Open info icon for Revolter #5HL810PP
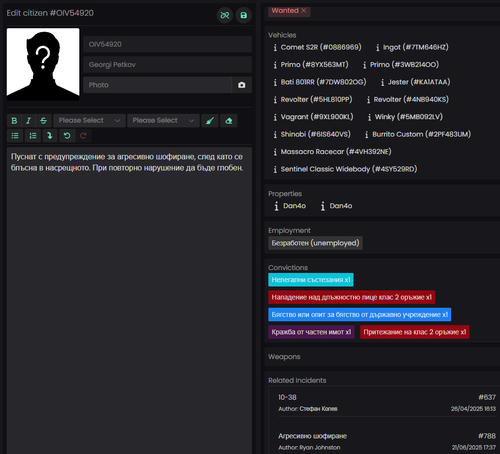 click(275, 100)
